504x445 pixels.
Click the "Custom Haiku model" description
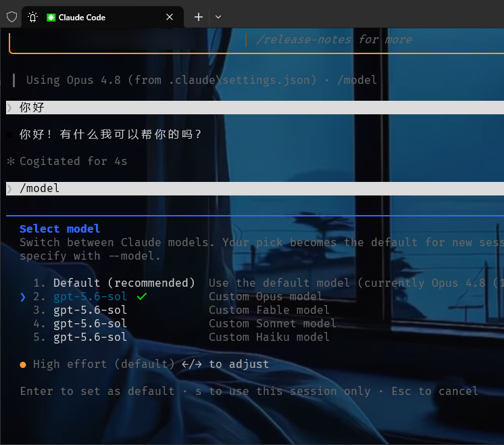tap(269, 337)
